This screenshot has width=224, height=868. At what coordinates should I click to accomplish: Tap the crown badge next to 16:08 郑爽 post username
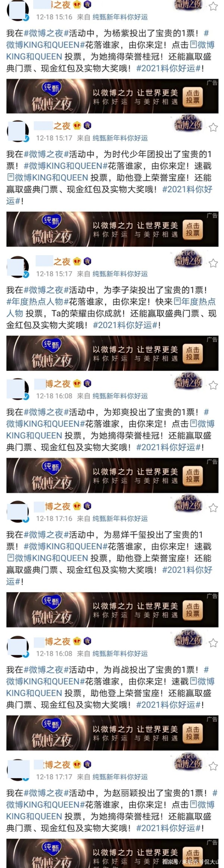tap(77, 383)
